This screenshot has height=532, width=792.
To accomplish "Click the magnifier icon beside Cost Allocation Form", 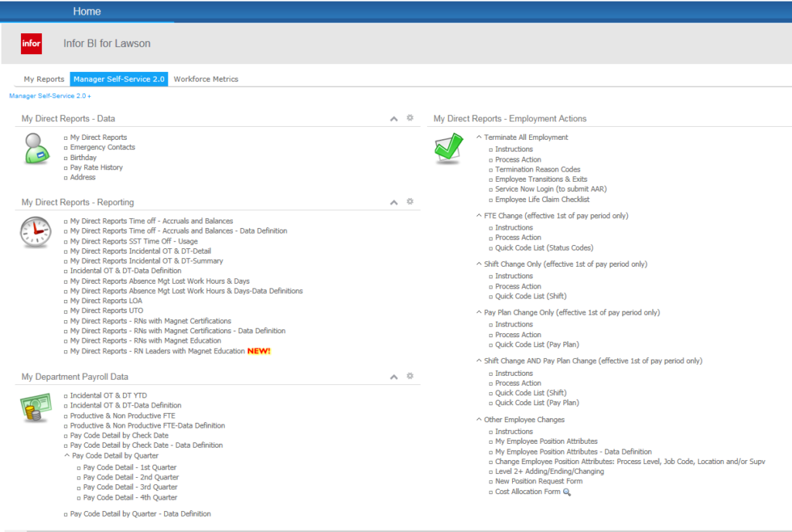I will 567,492.
